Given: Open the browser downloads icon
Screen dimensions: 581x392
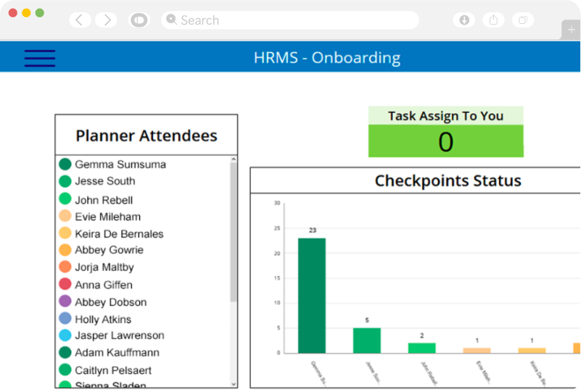Looking at the screenshot, I should [x=464, y=20].
